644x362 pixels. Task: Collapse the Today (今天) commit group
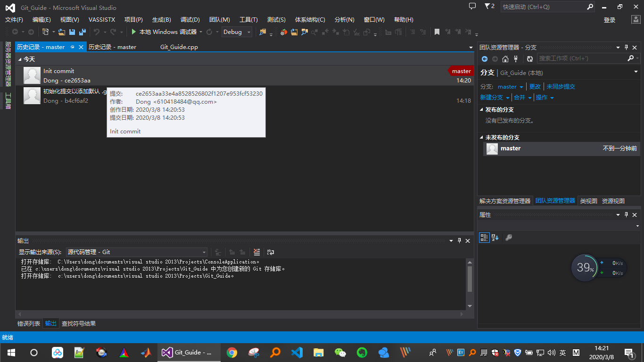[20, 59]
